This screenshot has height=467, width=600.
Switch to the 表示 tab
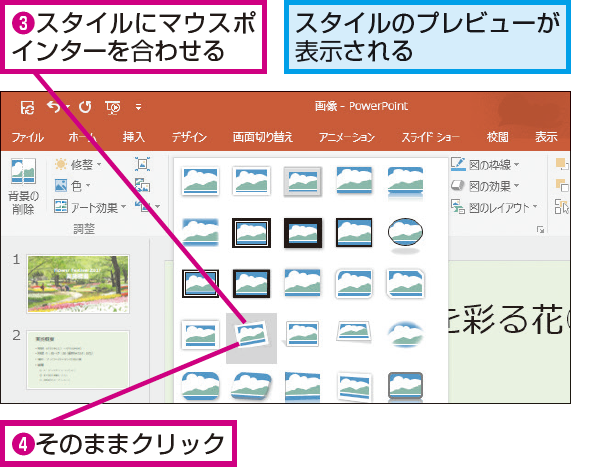pos(546,137)
